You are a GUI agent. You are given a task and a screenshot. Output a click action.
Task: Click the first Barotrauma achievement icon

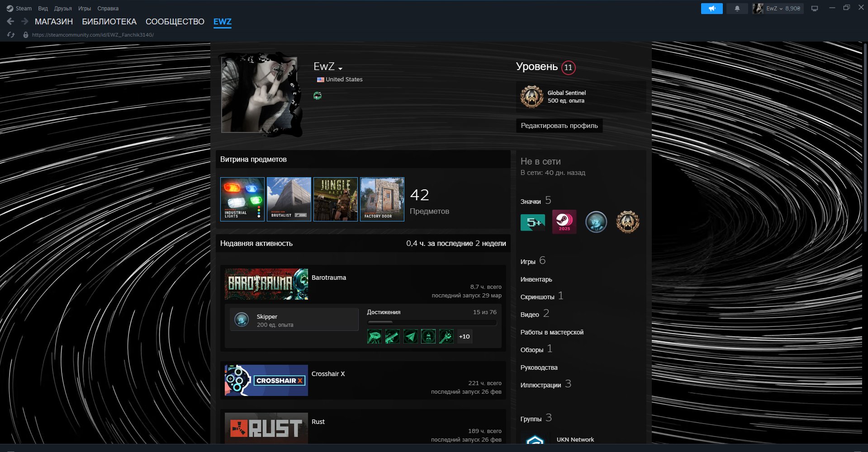coord(375,336)
